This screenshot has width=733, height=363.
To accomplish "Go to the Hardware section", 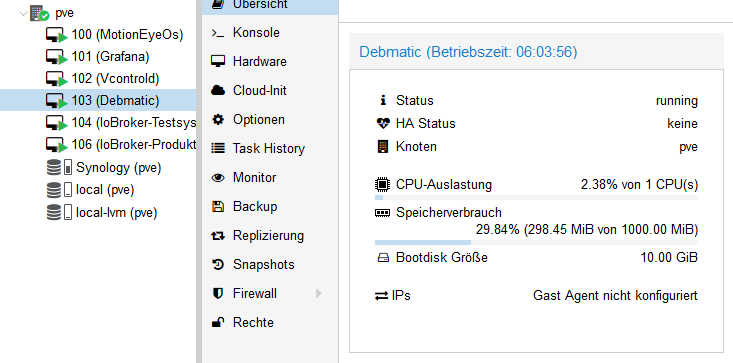I will [x=270, y=62].
